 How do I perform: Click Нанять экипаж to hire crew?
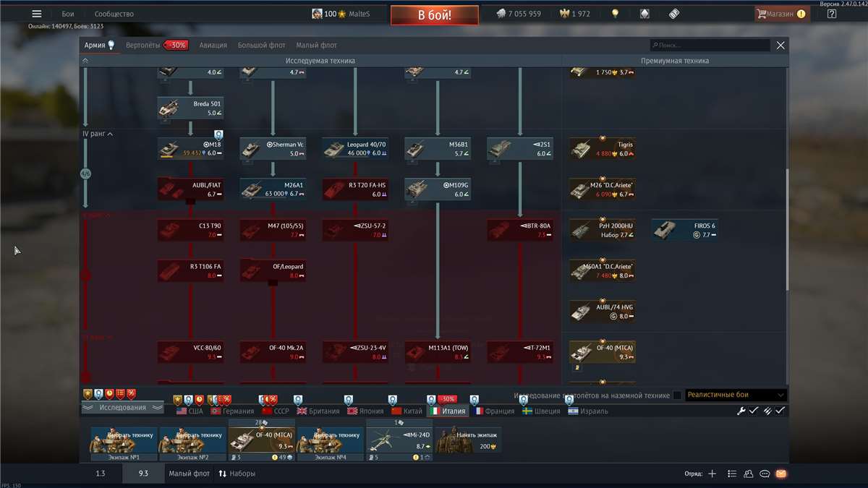(469, 440)
